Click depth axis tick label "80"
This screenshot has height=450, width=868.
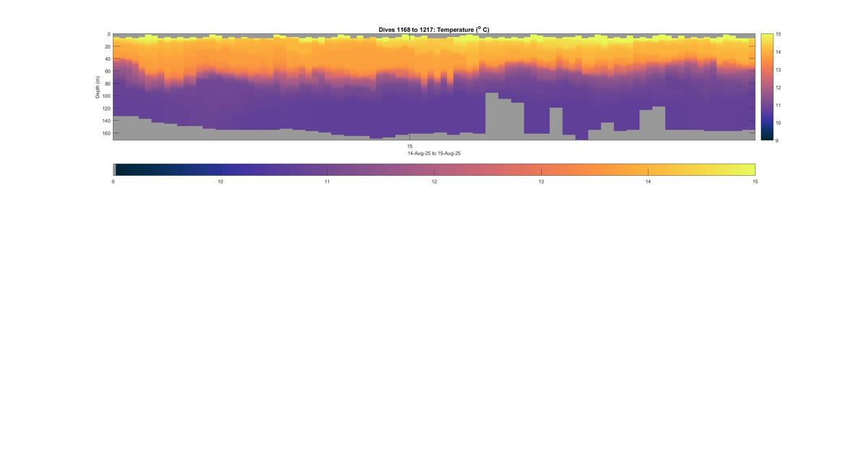(x=107, y=83)
